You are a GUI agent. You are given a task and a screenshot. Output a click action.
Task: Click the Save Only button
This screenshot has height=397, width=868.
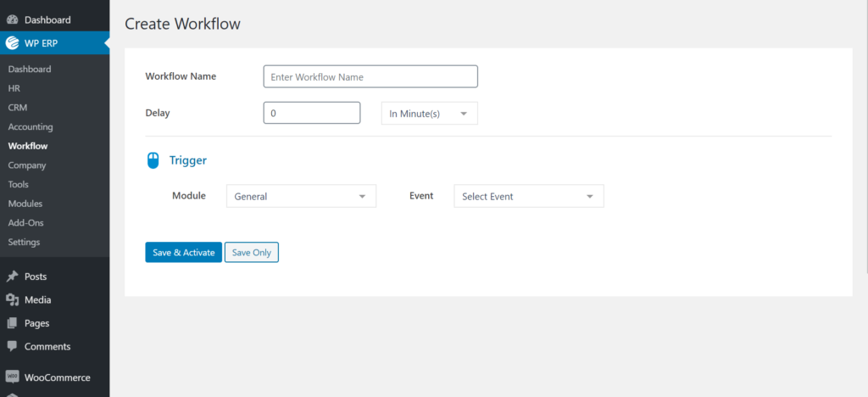coord(251,252)
